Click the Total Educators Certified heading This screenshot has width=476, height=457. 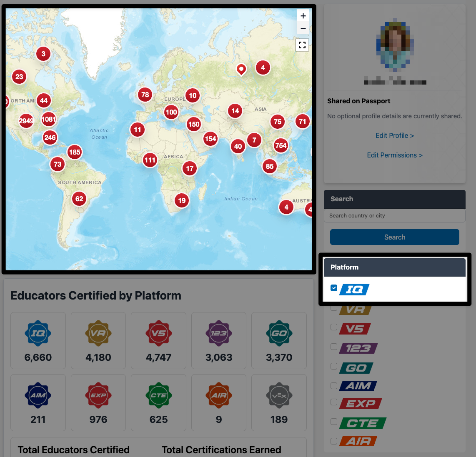tap(73, 450)
